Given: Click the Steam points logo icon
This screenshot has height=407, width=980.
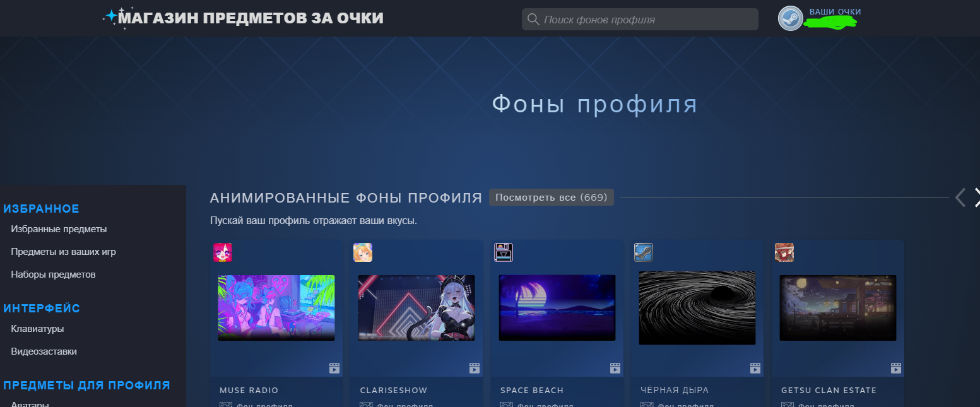Looking at the screenshot, I should pyautogui.click(x=791, y=18).
